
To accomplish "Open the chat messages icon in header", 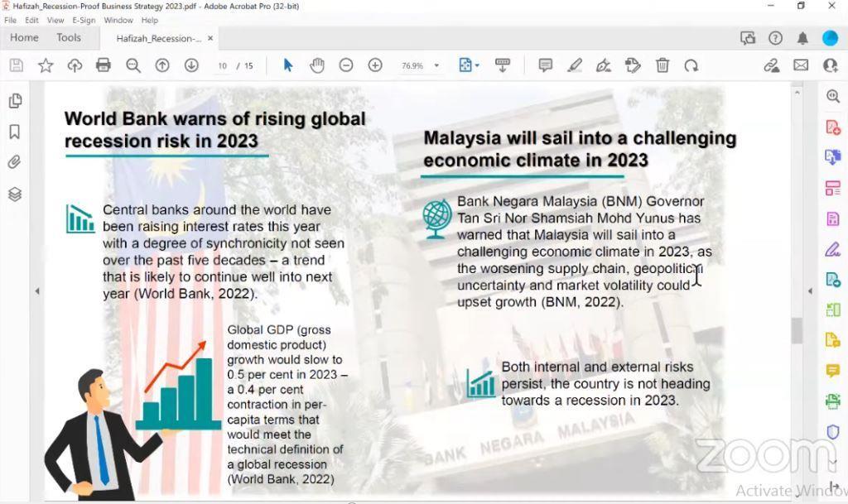I will pos(748,38).
